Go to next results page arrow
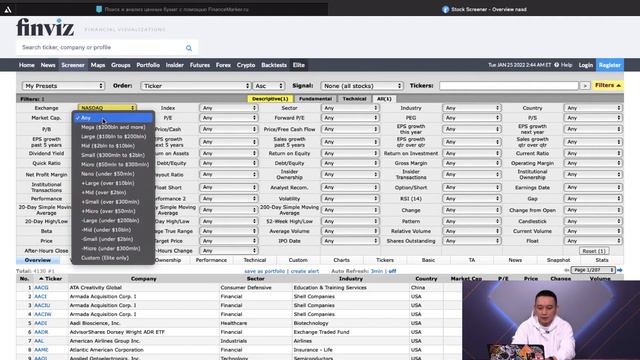640x360 pixels. tap(620, 270)
